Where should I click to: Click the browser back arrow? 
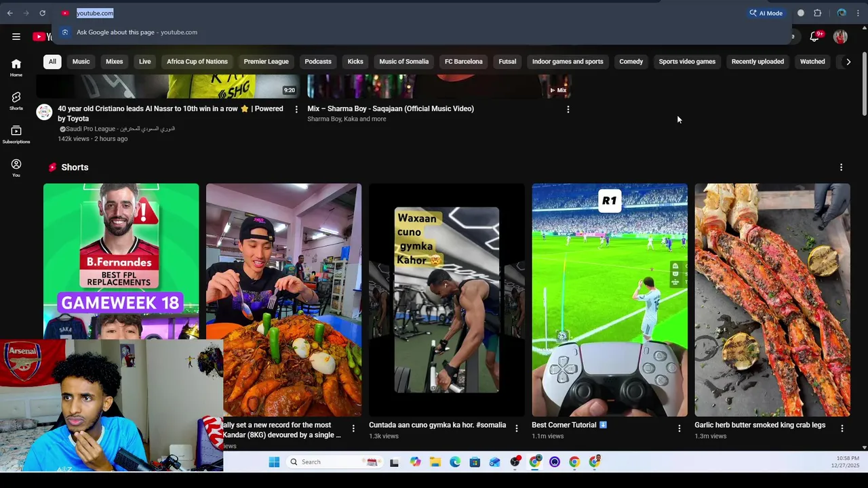coord(9,13)
